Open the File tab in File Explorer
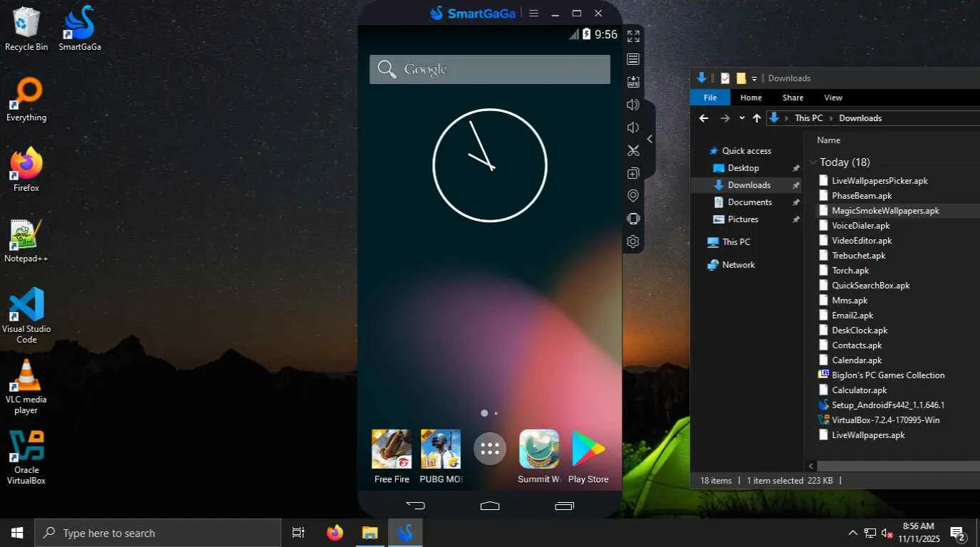The width and height of the screenshot is (980, 547). point(710,98)
